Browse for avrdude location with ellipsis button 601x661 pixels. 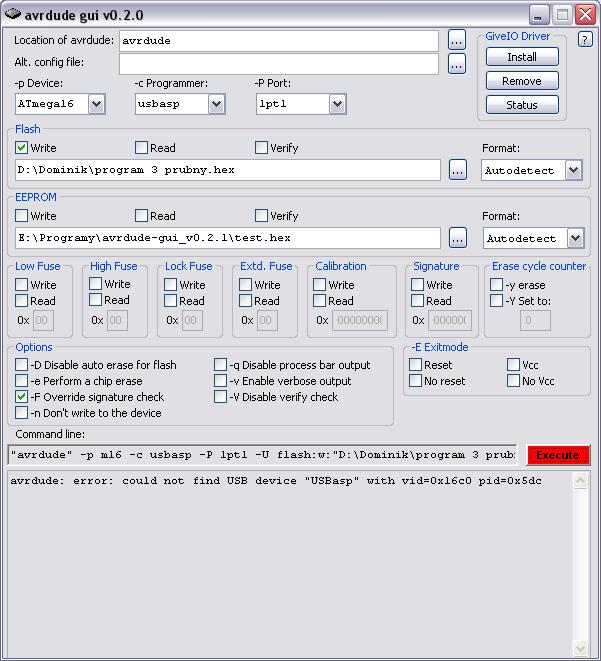[x=456, y=40]
